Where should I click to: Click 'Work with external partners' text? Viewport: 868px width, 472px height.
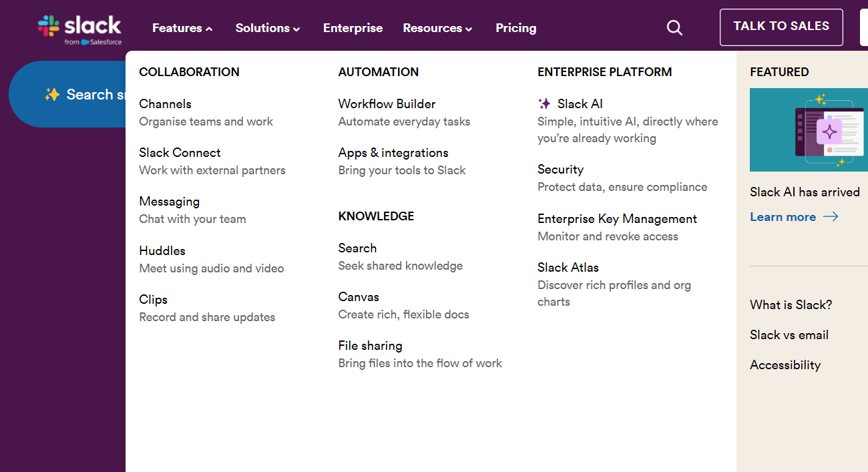(x=212, y=170)
